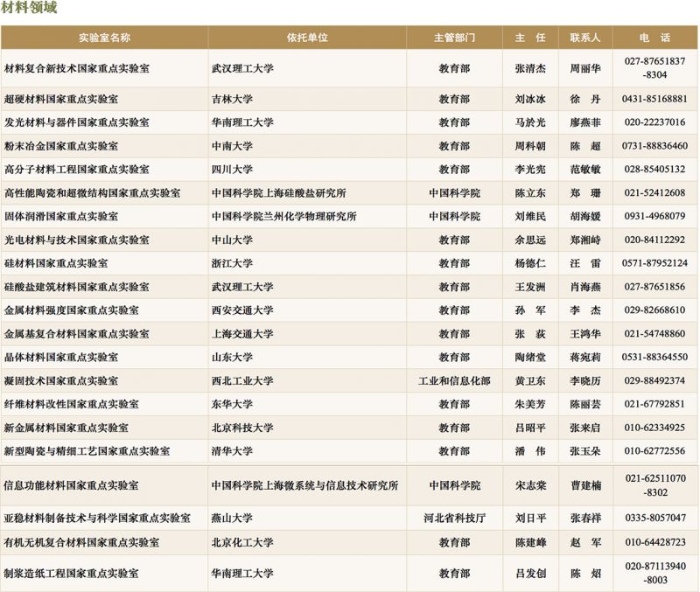Click the 依托单位 column header
700x592 pixels.
(306, 38)
